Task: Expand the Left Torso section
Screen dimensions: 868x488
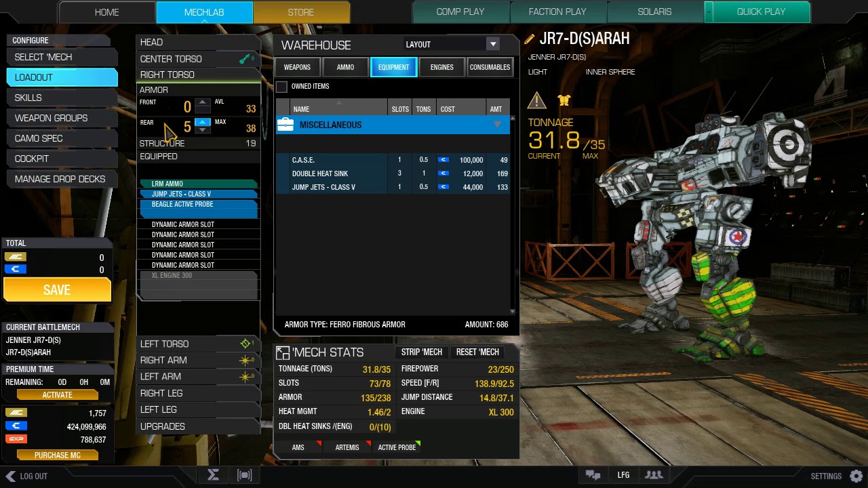Action: click(x=198, y=344)
